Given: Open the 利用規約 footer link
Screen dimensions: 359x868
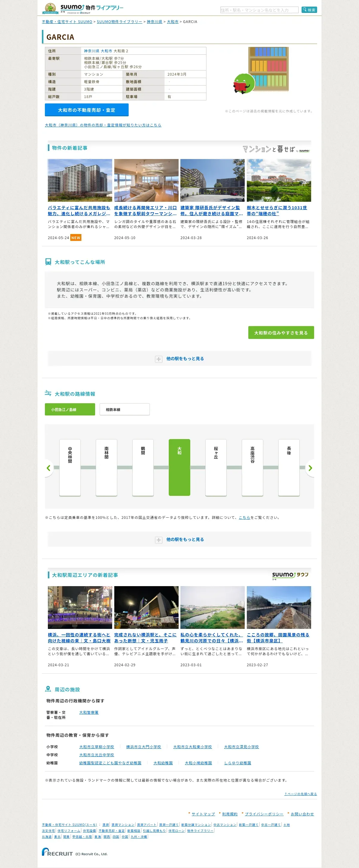Looking at the screenshot, I should click(x=230, y=814).
